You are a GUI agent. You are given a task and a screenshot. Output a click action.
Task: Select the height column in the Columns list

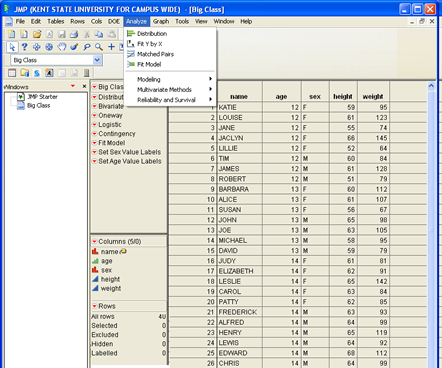click(x=110, y=279)
